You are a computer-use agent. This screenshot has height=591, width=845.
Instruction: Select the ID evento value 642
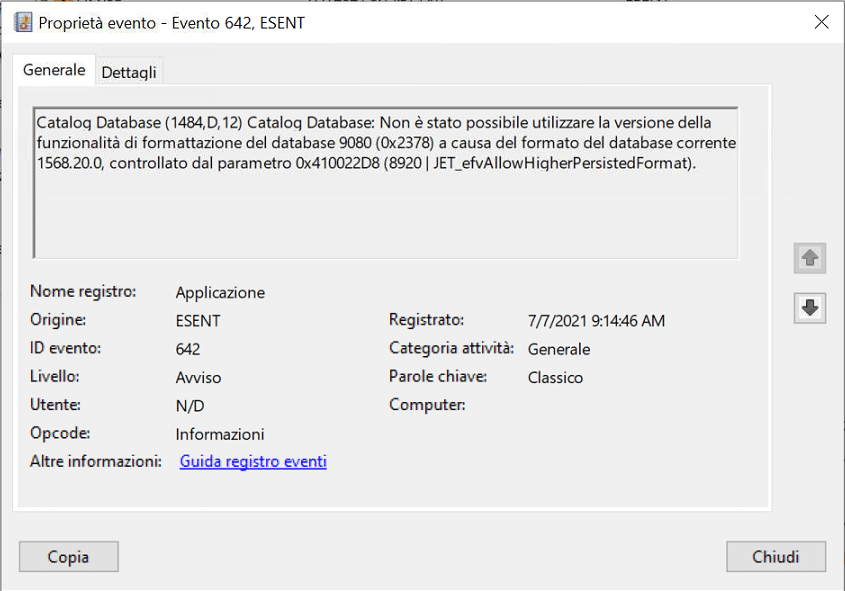click(x=188, y=349)
